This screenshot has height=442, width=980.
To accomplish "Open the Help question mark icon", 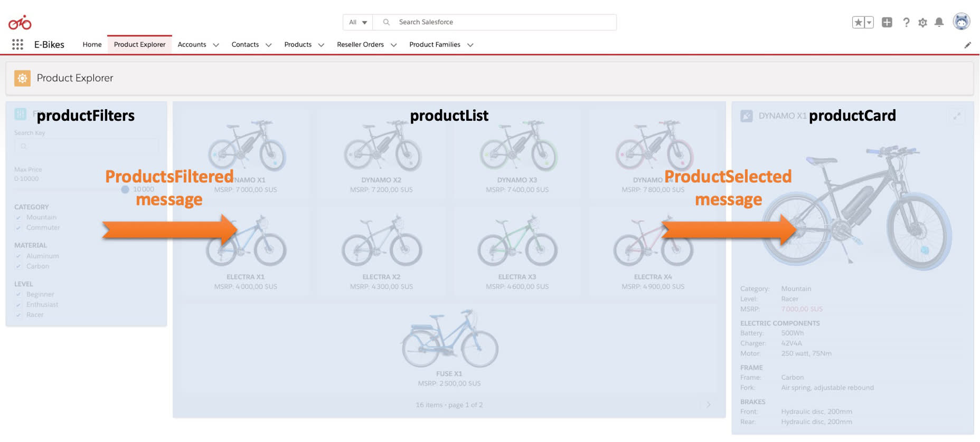I will coord(906,22).
